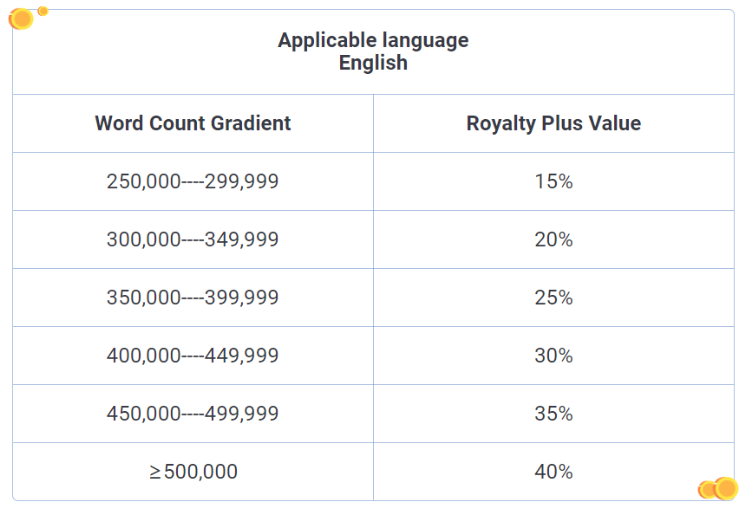The image size is (742, 508).
Task: Click the small orange dot near top-left coin
Action: click(x=43, y=11)
